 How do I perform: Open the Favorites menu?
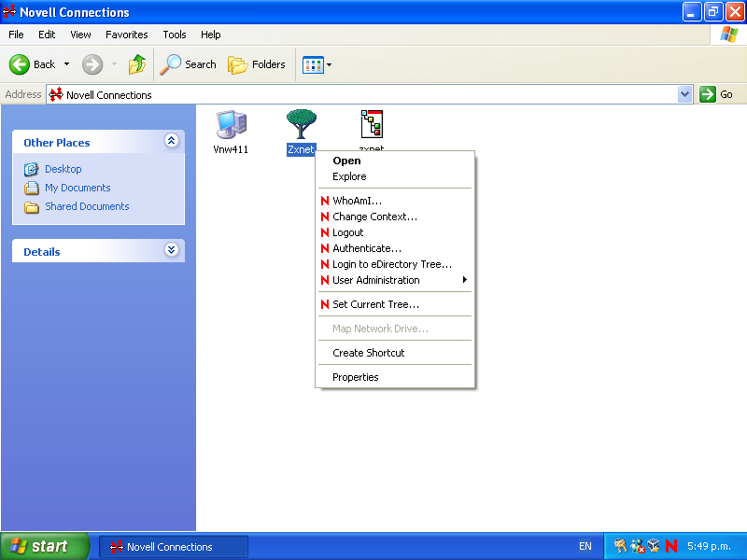[127, 35]
